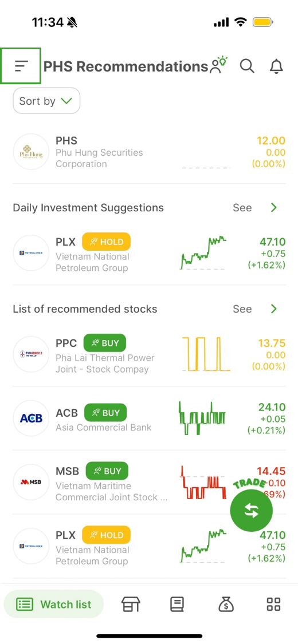Viewport: 298px width, 644px height.
Task: Open the order book icon tab
Action: pyautogui.click(x=177, y=604)
